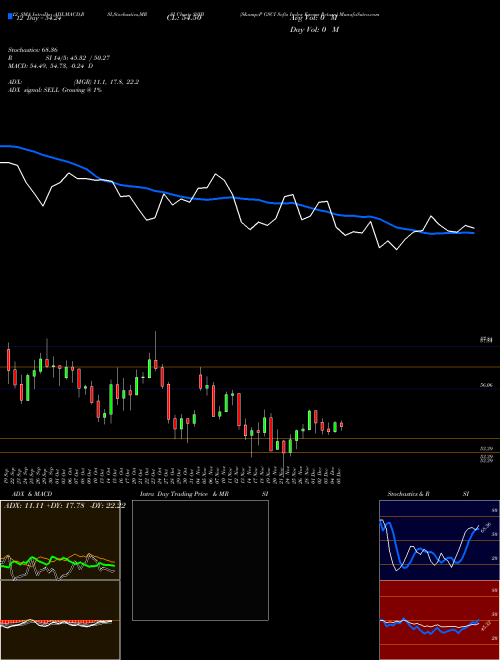The width and height of the screenshot is (500, 660).
Task: Click the '(MGR) 11.1, 17.8, 22.2' ADX values
Action: [106, 82]
